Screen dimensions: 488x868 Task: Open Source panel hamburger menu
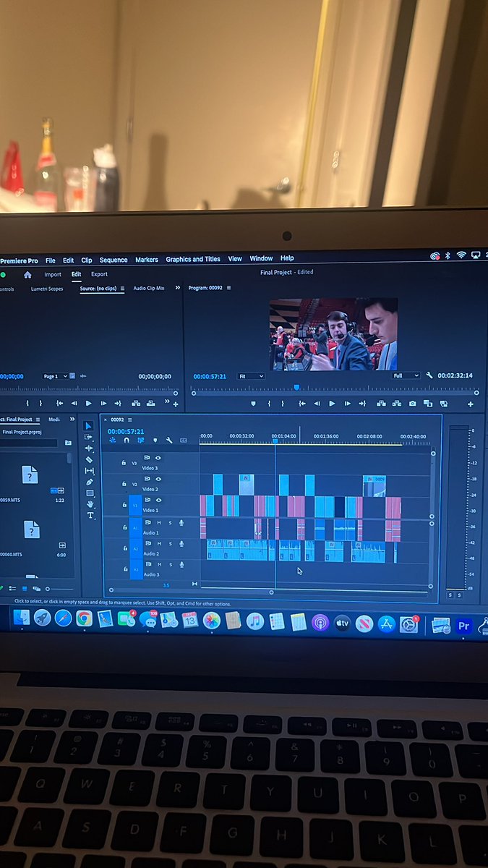(x=122, y=289)
